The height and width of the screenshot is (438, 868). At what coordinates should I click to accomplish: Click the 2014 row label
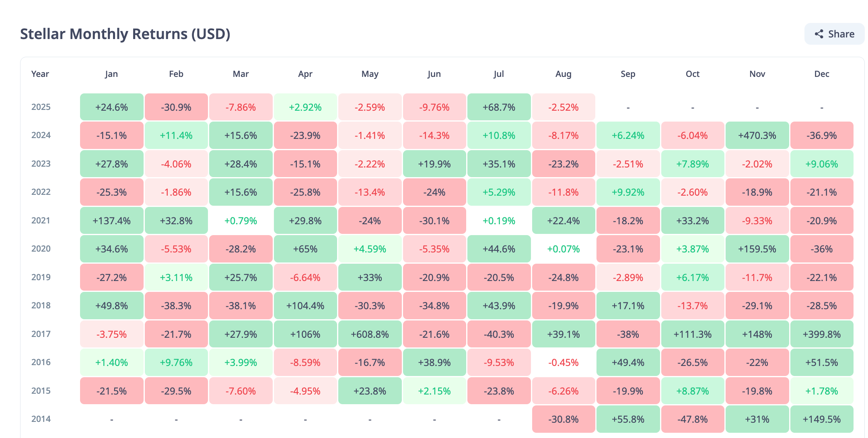coord(41,419)
